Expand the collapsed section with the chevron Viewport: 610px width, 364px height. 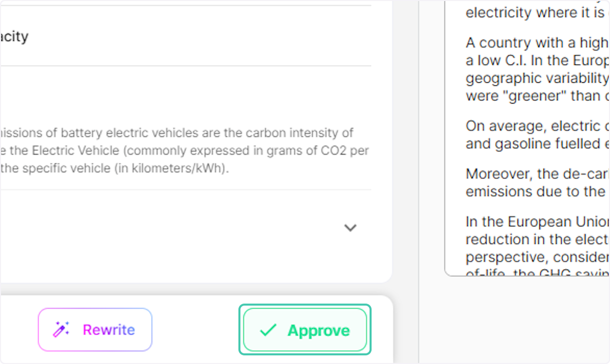pyautogui.click(x=350, y=227)
